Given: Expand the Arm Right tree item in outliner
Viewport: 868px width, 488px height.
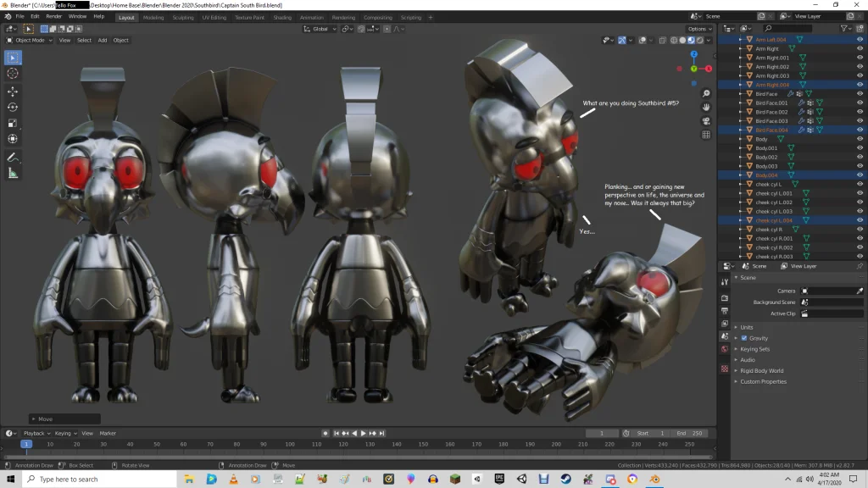Looking at the screenshot, I should 740,48.
